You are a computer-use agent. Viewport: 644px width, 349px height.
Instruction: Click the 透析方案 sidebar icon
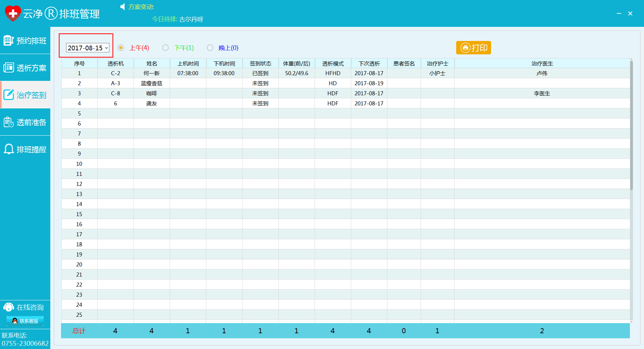8,68
